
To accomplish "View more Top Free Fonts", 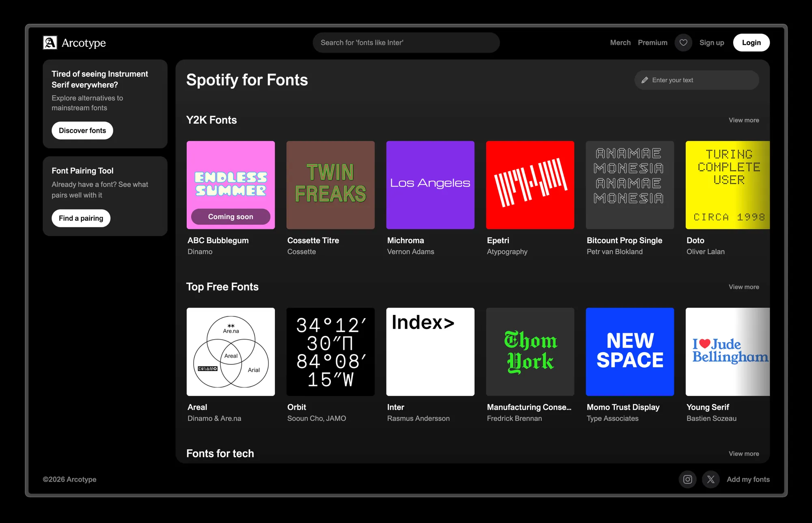I will (x=744, y=287).
